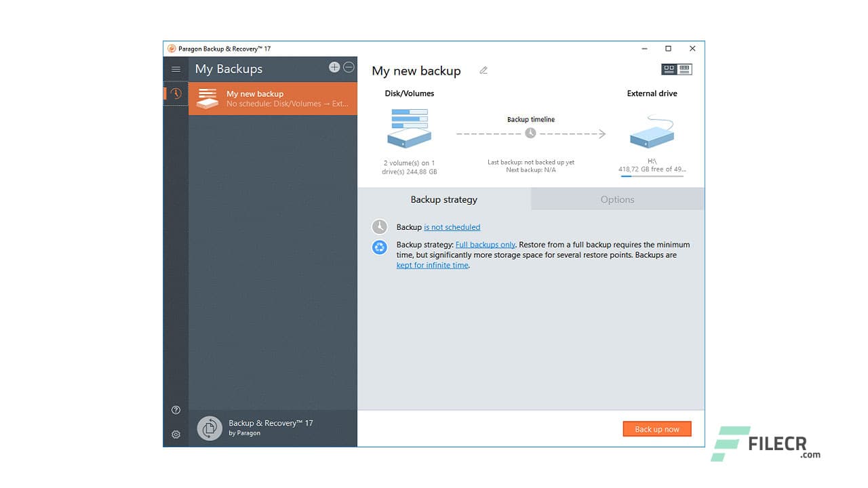Viewport: 868px width, 488px height.
Task: Switch to the Options tab
Action: [617, 199]
